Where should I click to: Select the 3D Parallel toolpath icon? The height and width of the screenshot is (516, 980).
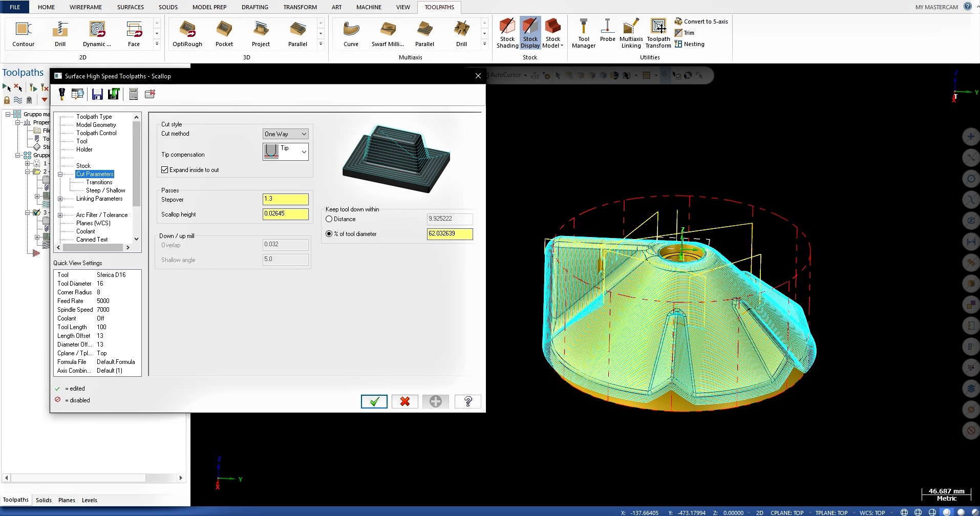pos(297,34)
